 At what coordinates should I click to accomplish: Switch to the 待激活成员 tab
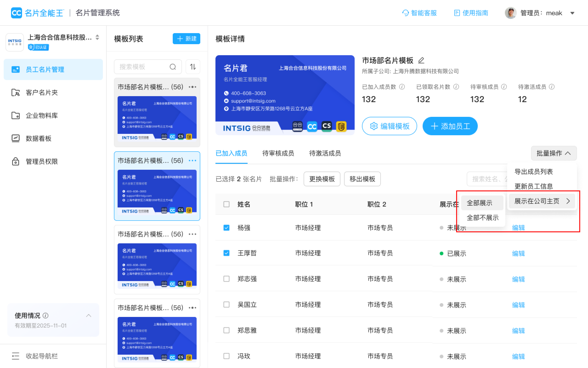[x=325, y=153]
